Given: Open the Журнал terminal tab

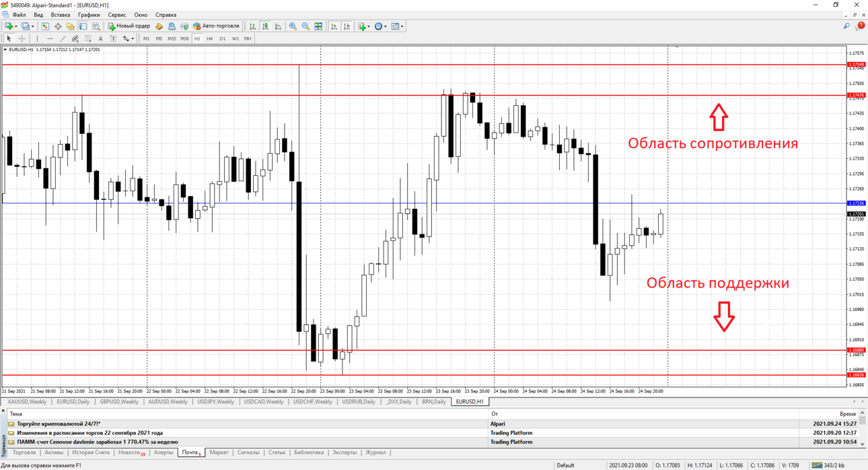Looking at the screenshot, I should coord(375,452).
